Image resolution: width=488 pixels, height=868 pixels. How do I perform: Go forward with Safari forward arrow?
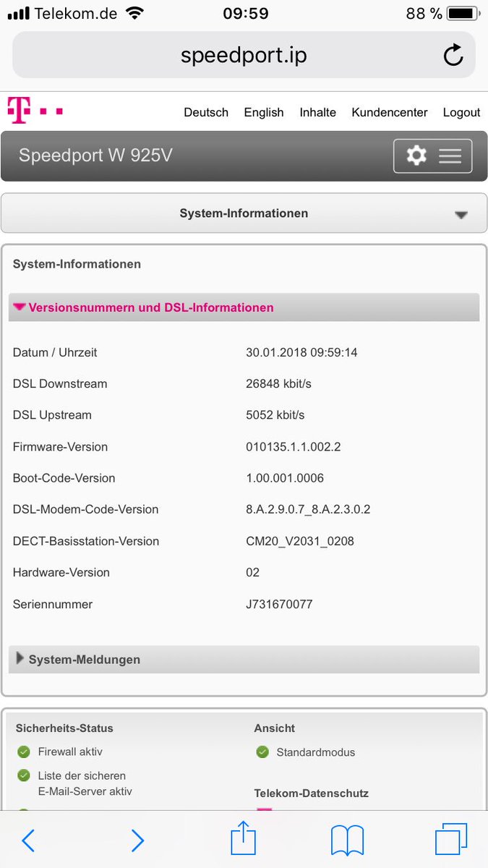(137, 840)
